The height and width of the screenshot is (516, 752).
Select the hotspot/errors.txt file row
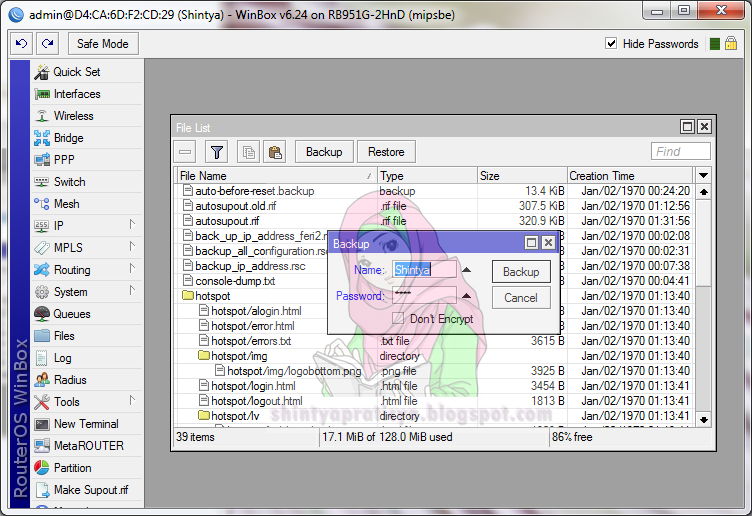(x=435, y=341)
